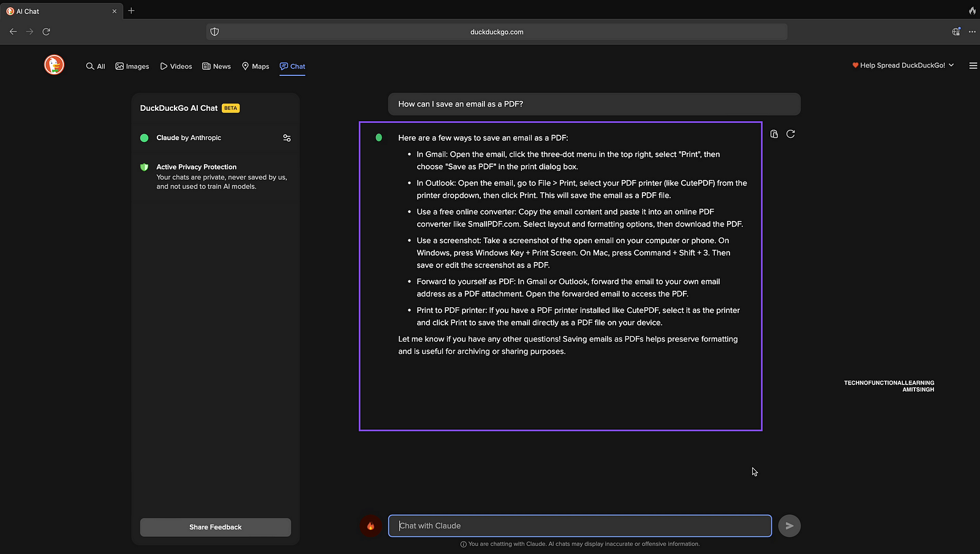The height and width of the screenshot is (554, 980).
Task: Switch to the Videos search tab
Action: [x=176, y=66]
